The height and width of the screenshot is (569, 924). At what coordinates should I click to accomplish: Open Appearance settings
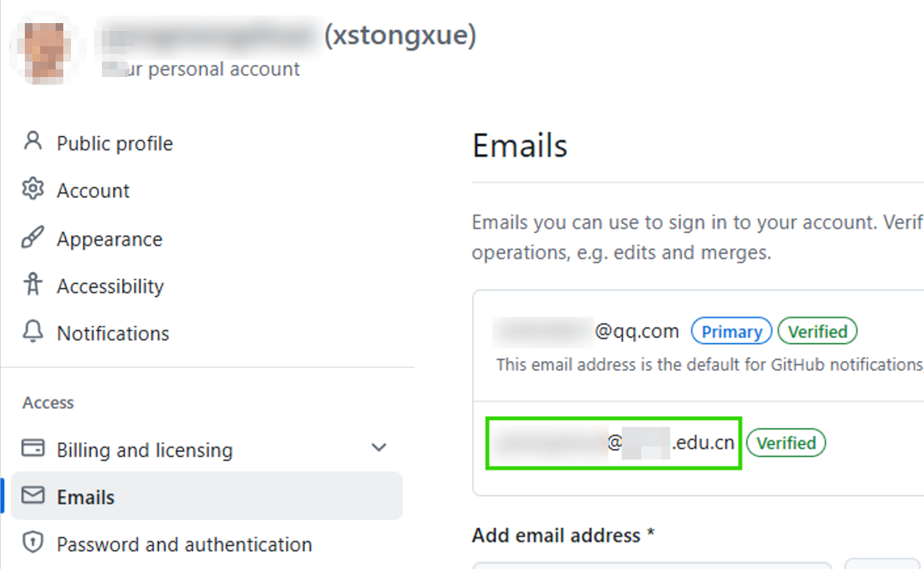click(110, 240)
